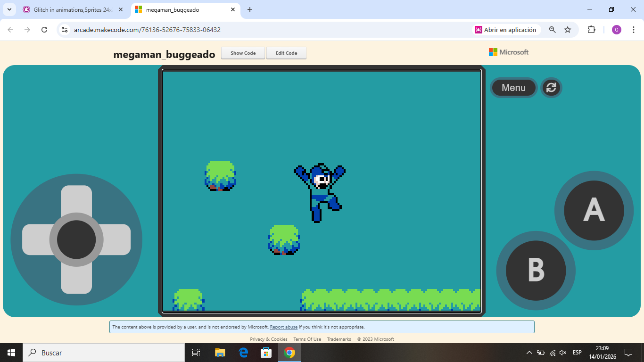Open the Terms Of Use link

click(x=307, y=339)
